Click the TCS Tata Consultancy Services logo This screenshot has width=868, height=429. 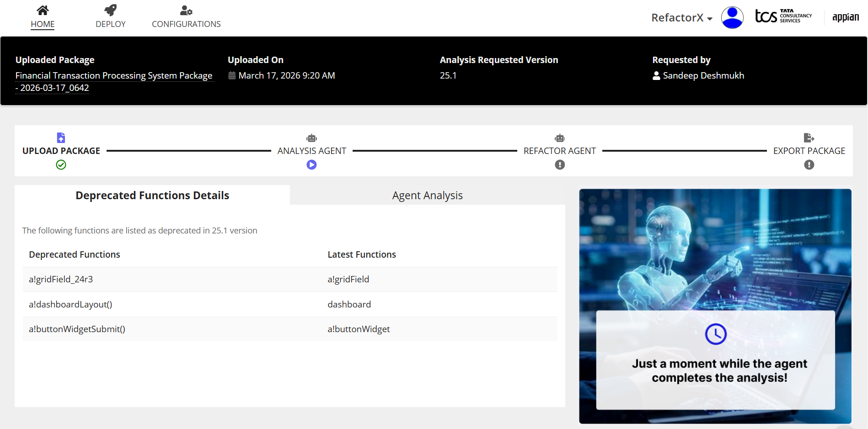[x=783, y=16]
